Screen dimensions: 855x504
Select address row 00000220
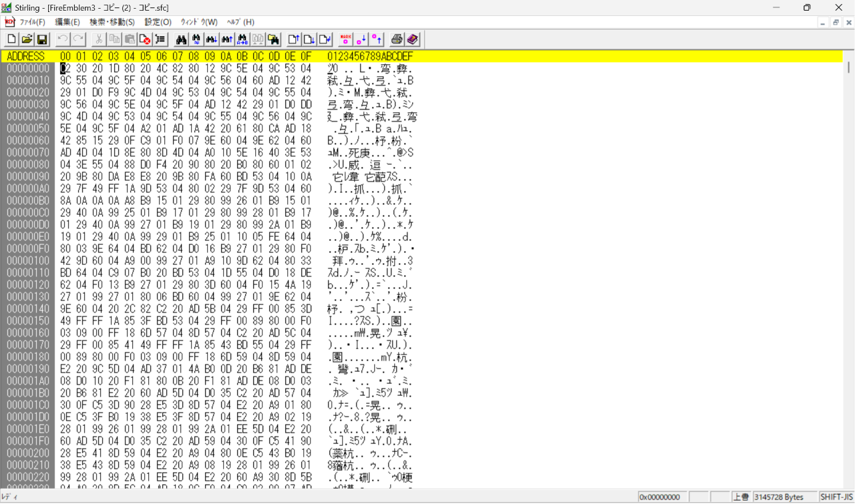28,477
